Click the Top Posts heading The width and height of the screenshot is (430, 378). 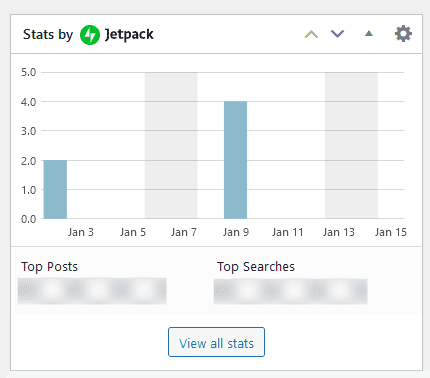49,267
